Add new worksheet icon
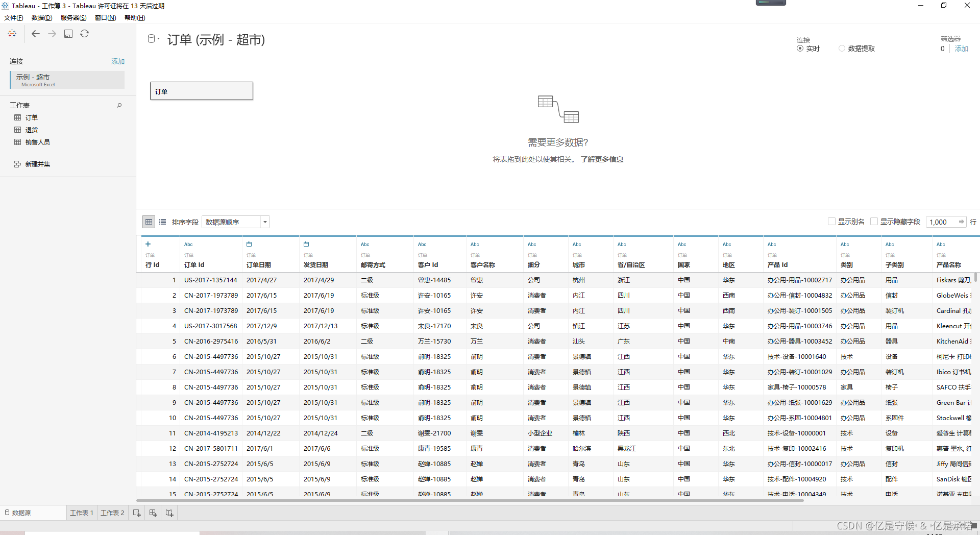 137,513
